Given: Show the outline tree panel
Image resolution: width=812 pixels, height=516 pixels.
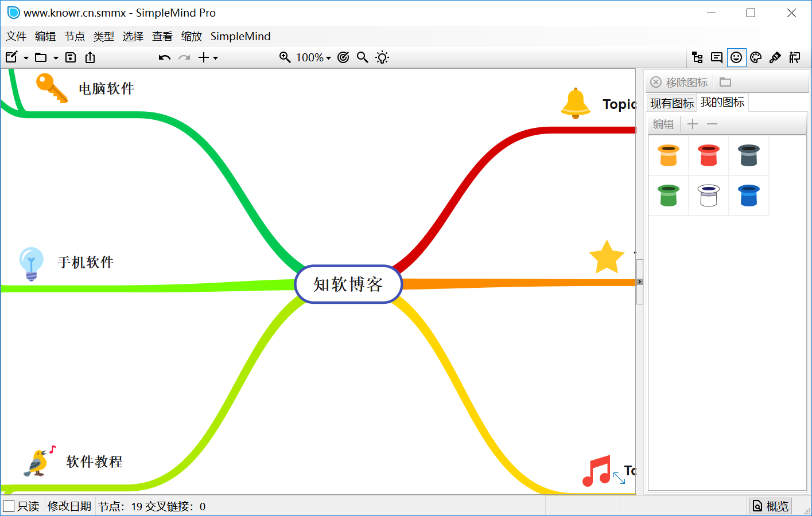Looking at the screenshot, I should pos(697,57).
